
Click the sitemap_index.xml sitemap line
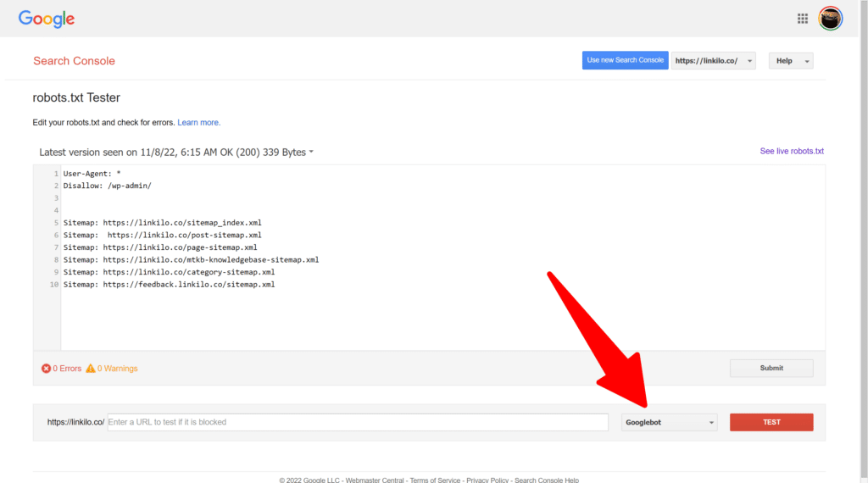pos(162,223)
